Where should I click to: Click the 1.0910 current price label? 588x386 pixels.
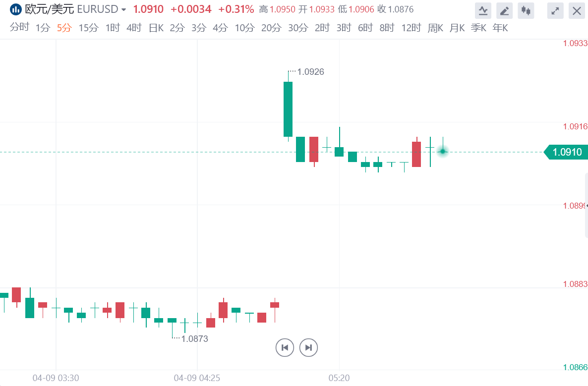click(567, 152)
